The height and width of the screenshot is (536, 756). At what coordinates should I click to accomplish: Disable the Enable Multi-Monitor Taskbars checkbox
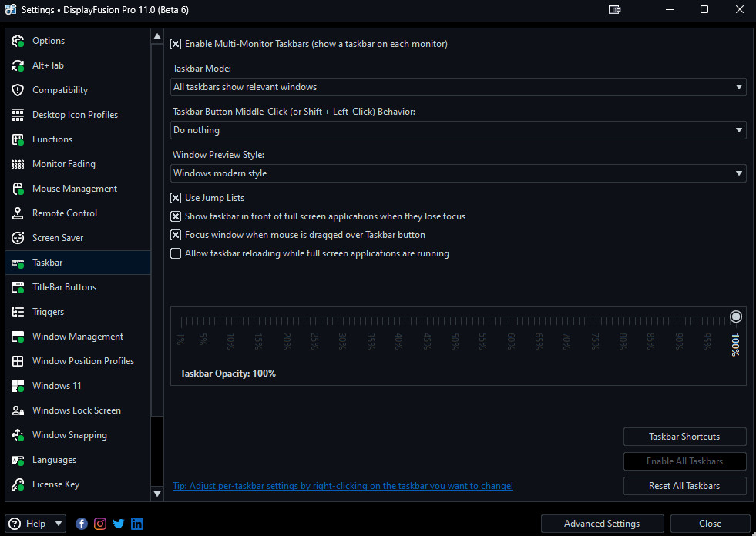pyautogui.click(x=176, y=44)
